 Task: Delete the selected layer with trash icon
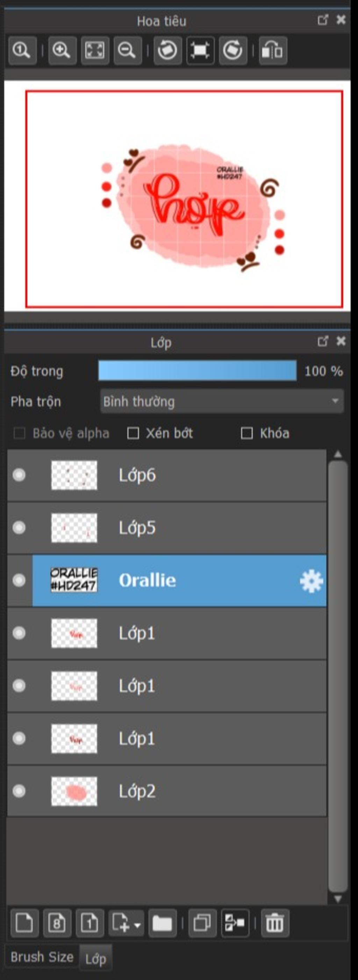(x=274, y=923)
